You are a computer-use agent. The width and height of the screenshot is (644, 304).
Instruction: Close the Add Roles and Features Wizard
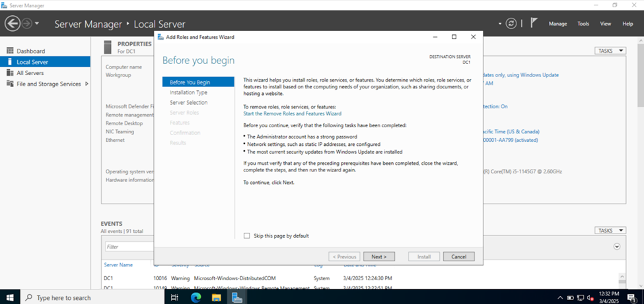(x=473, y=37)
